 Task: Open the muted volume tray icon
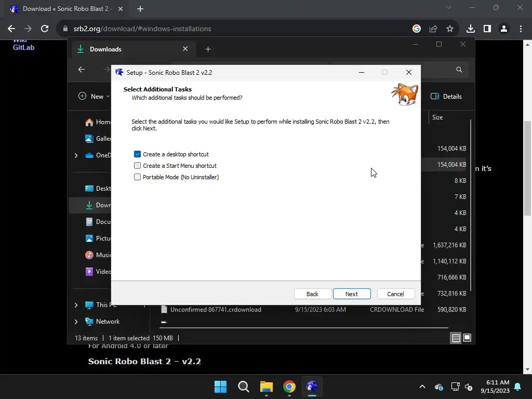pyautogui.click(x=469, y=387)
